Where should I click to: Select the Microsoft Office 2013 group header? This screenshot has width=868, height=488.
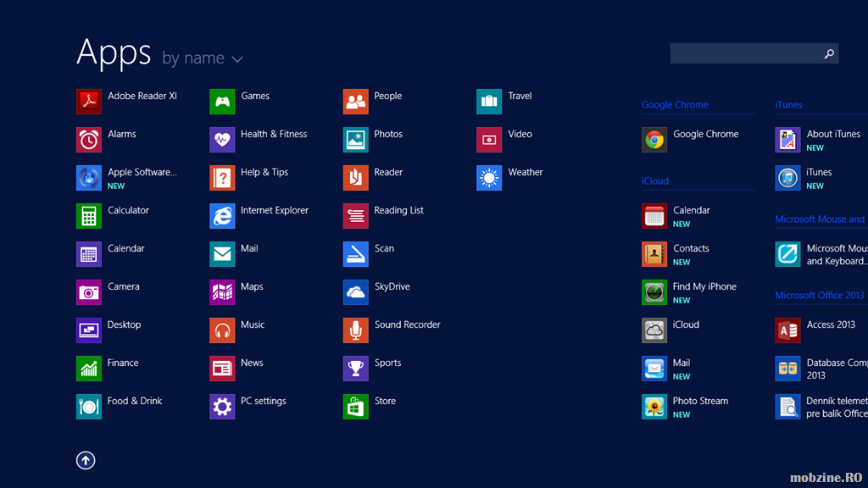coord(820,296)
